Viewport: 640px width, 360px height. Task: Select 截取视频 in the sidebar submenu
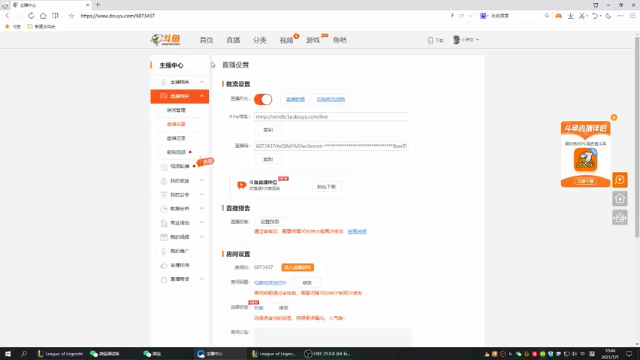coord(176,152)
